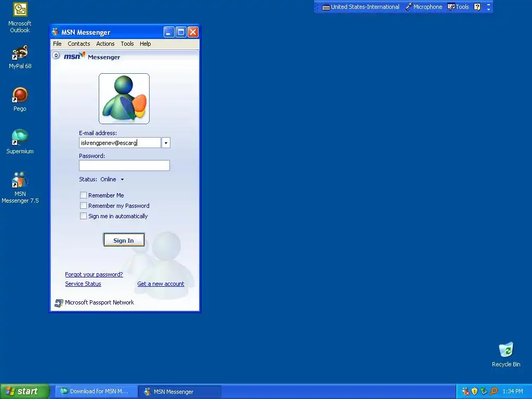Check the Remember Me box
The height and width of the screenshot is (399, 532).
(83, 195)
